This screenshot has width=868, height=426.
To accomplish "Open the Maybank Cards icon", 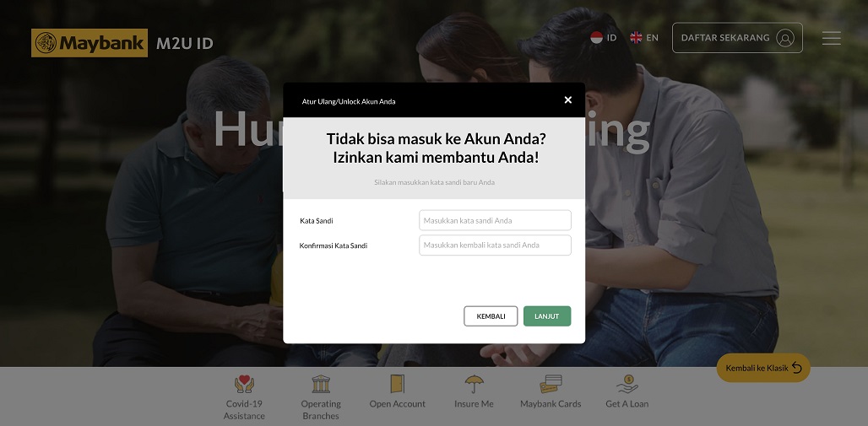I will coord(551,383).
